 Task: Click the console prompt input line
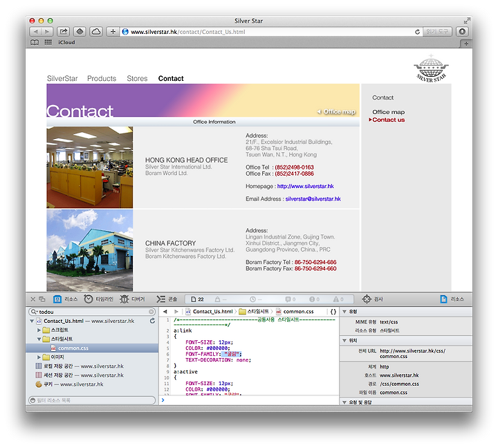tap(249, 400)
